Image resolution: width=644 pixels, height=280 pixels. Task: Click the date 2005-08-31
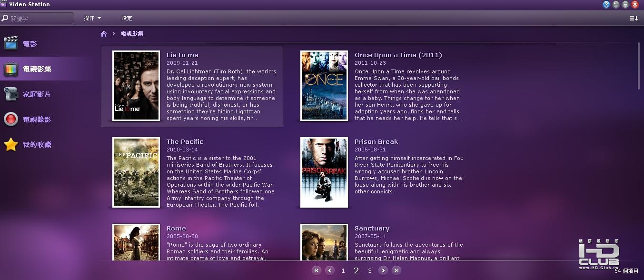point(370,150)
